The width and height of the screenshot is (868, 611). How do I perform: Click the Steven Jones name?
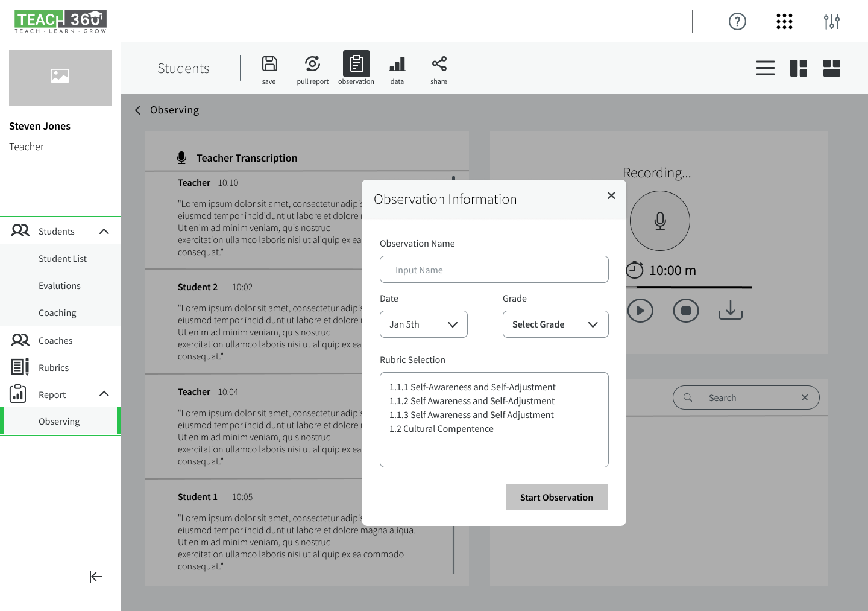click(x=40, y=126)
